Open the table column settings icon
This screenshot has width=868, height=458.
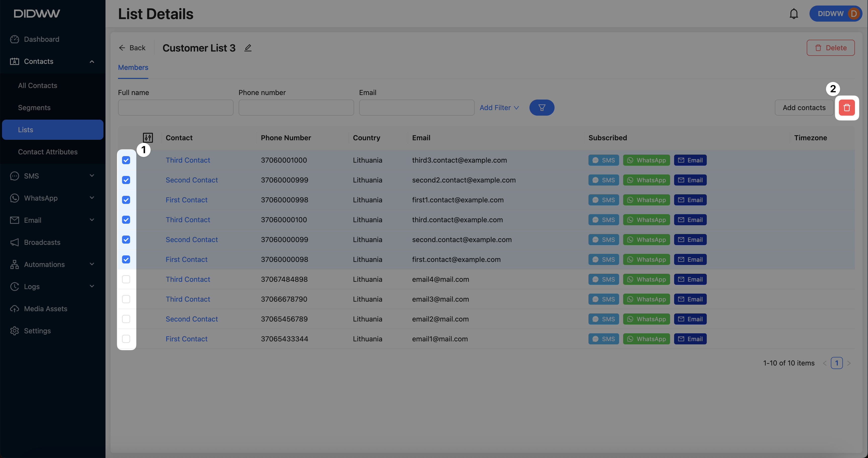coord(148,138)
